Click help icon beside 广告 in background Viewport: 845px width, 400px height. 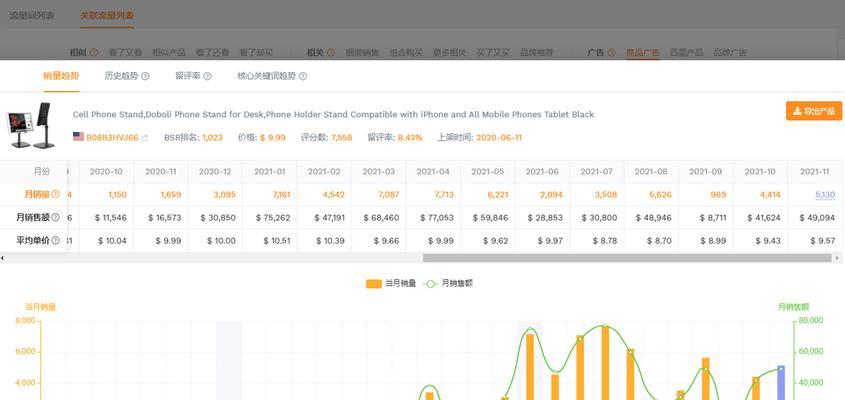pyautogui.click(x=611, y=52)
